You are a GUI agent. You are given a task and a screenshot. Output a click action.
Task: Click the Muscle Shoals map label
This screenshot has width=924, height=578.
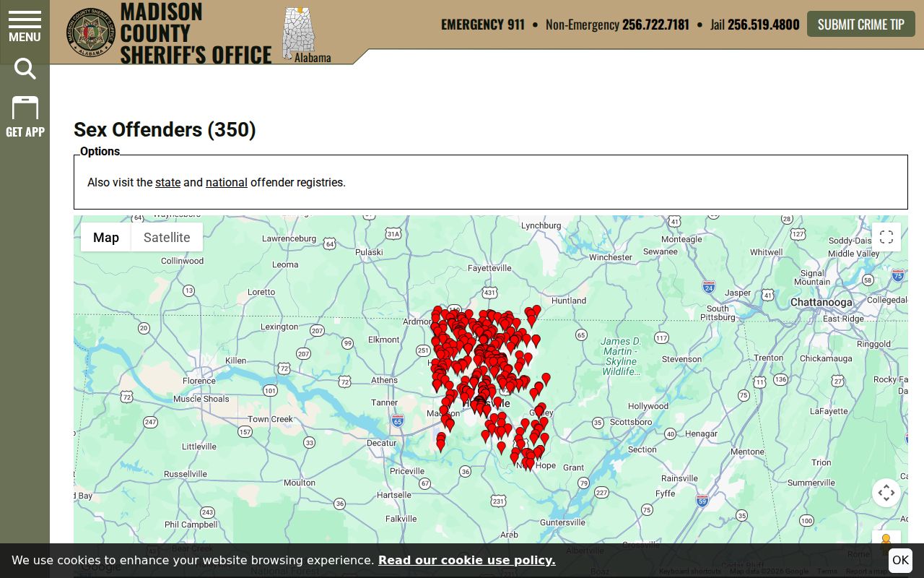201,399
